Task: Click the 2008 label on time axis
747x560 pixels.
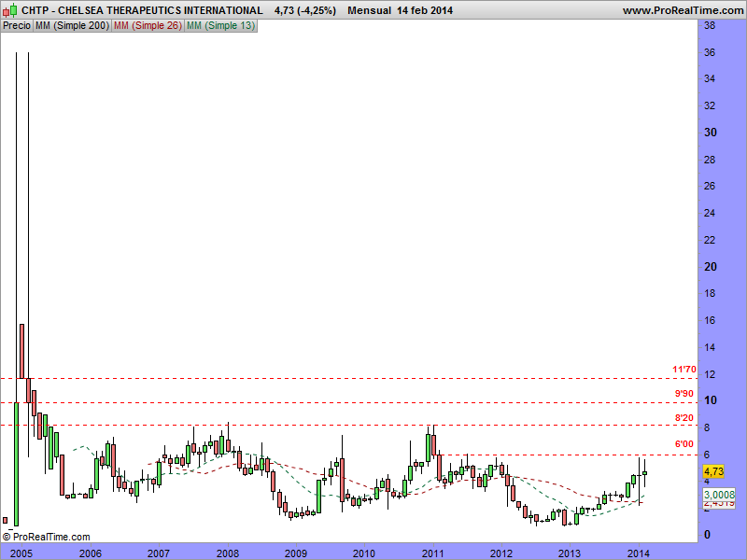Action: tap(228, 553)
